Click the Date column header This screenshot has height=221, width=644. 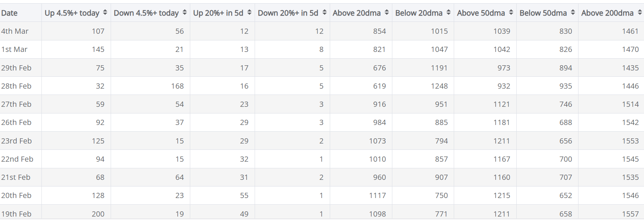coord(10,13)
